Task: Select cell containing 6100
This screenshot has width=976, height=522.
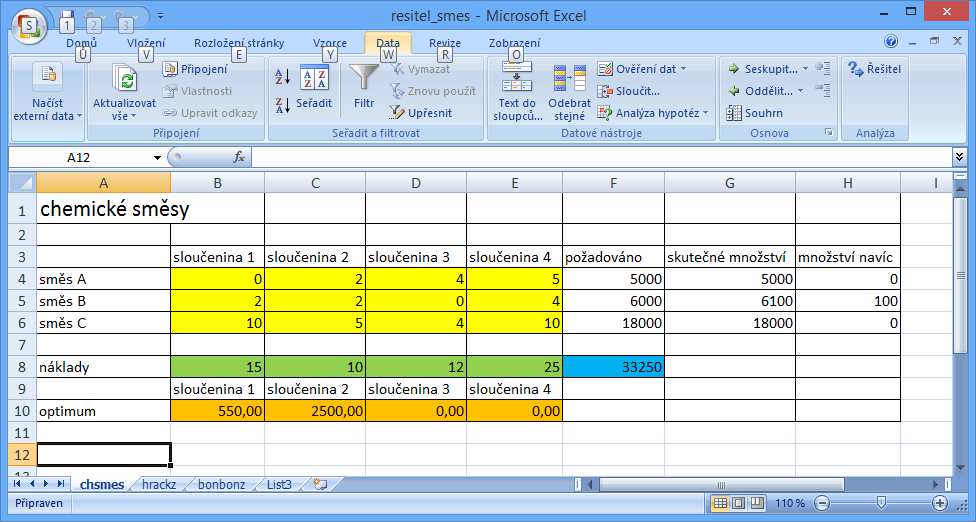Action: (x=730, y=301)
